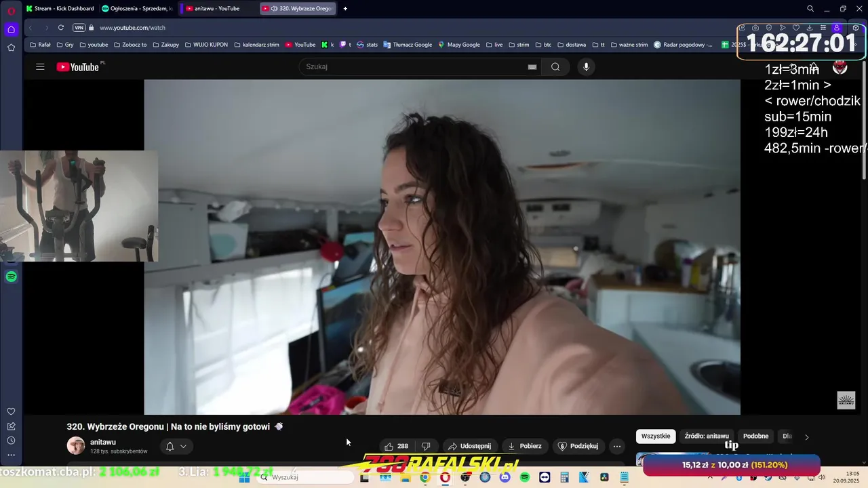This screenshot has width=868, height=488.
Task: Open the pinboards heart icon in sidebar
Action: 11,411
